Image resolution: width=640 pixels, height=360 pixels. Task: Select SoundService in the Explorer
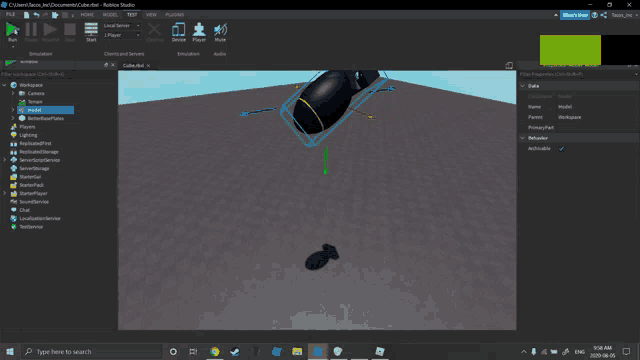tap(34, 202)
